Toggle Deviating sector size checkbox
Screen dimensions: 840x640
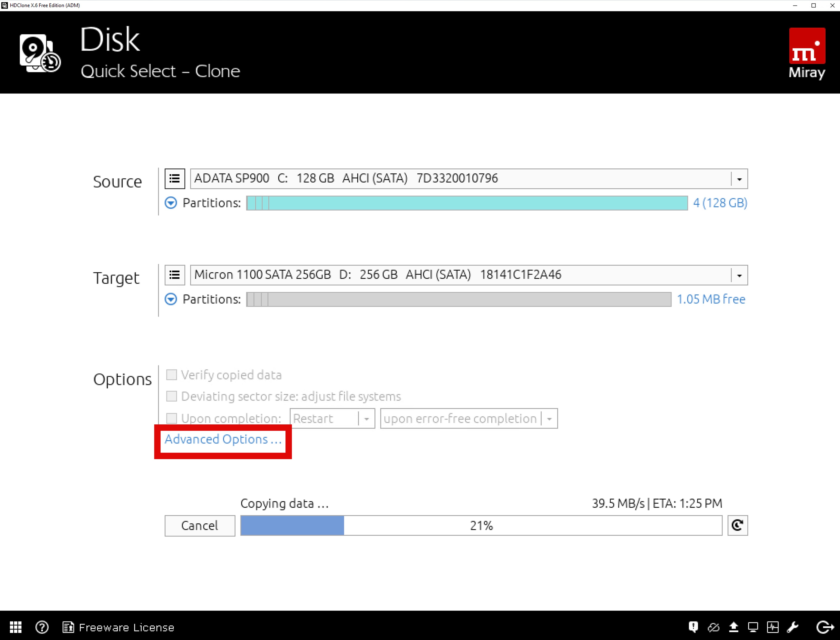tap(172, 396)
